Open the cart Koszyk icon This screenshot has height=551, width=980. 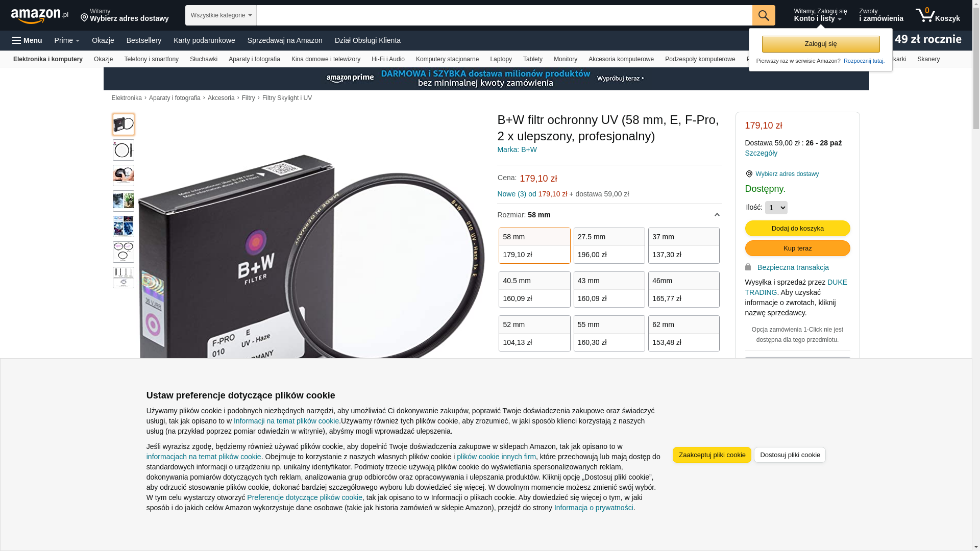tap(938, 15)
